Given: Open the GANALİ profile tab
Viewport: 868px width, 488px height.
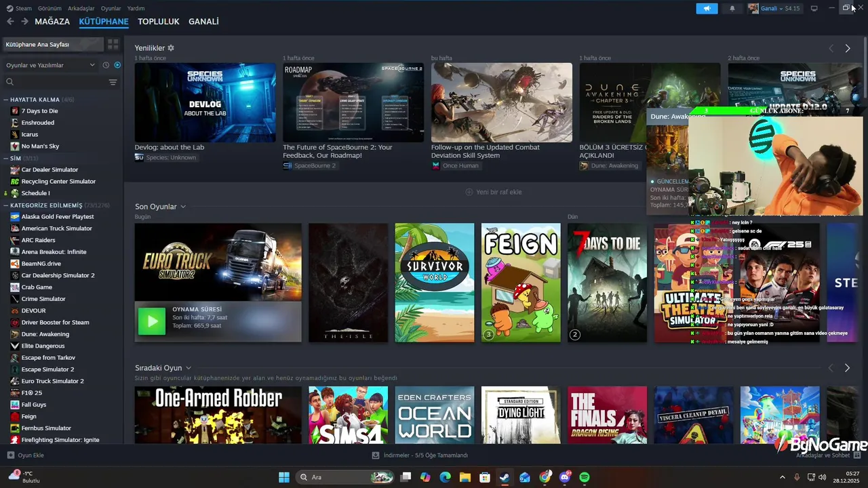Looking at the screenshot, I should coord(203,22).
